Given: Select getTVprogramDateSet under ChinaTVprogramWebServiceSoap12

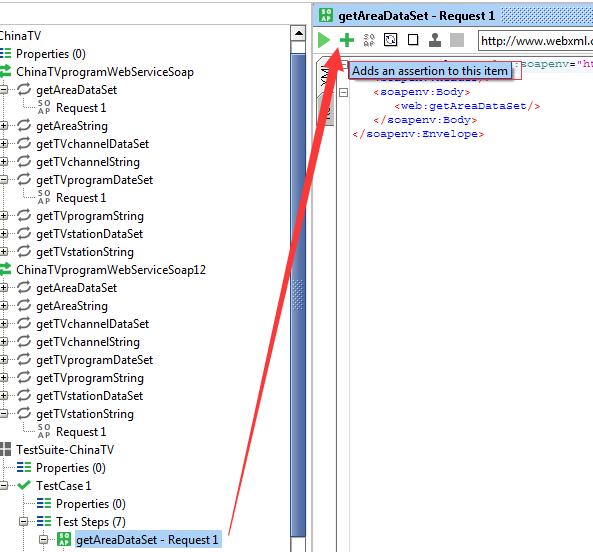Looking at the screenshot, I should pos(95,360).
